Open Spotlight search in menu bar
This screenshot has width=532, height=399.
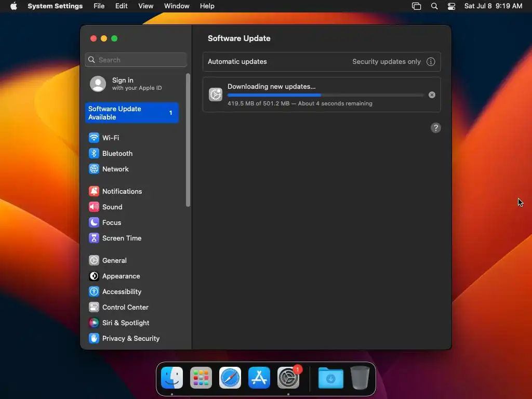pos(434,6)
